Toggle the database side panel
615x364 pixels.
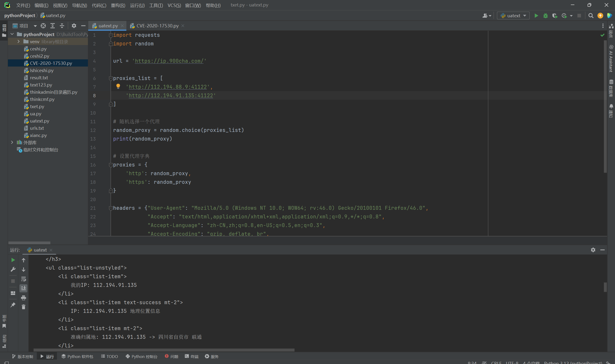[611, 88]
